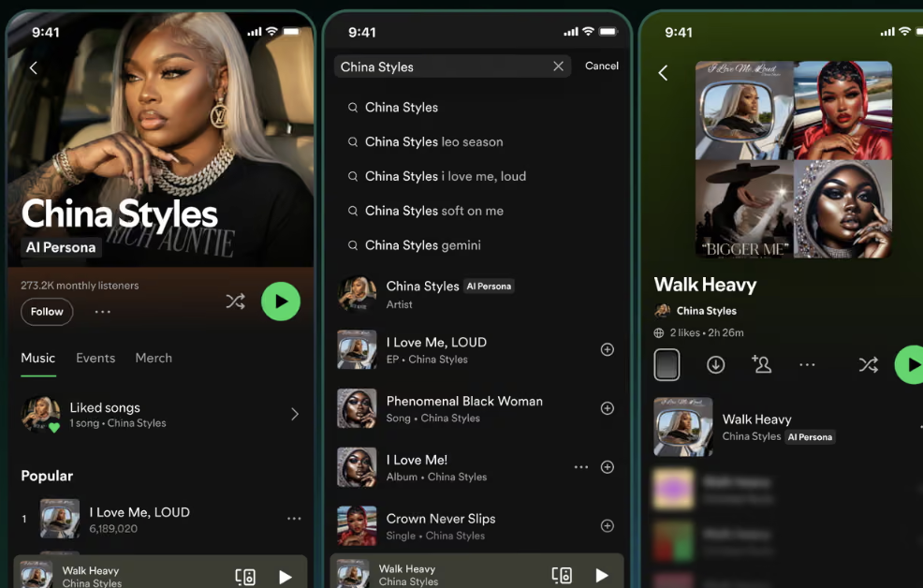Go back from Walk Heavy playlist
The image size is (923, 588).
(664, 73)
